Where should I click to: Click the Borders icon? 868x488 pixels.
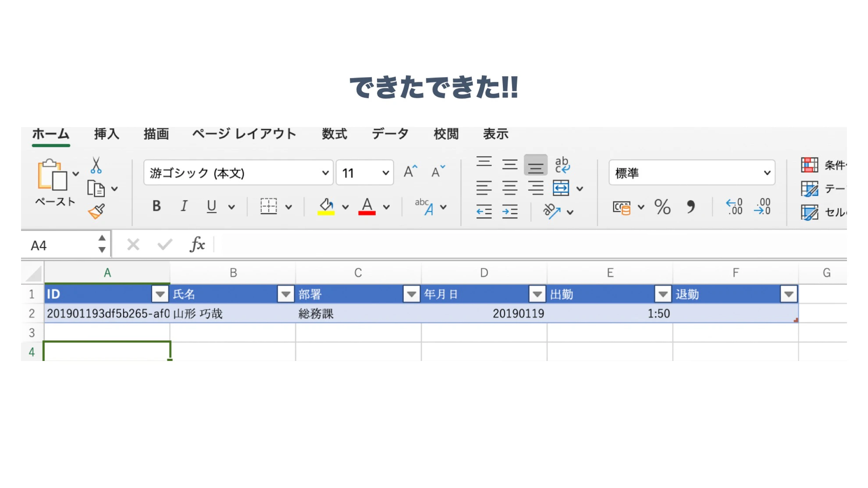pos(268,206)
